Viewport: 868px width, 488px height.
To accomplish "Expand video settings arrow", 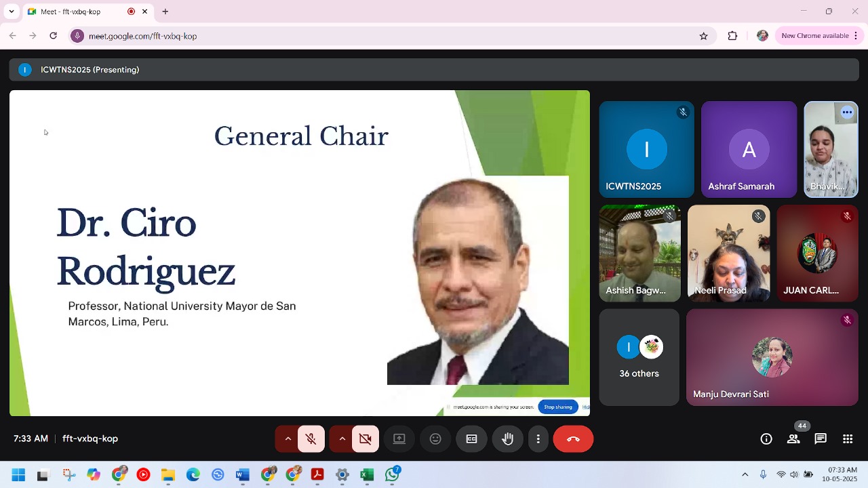I will coord(342,439).
